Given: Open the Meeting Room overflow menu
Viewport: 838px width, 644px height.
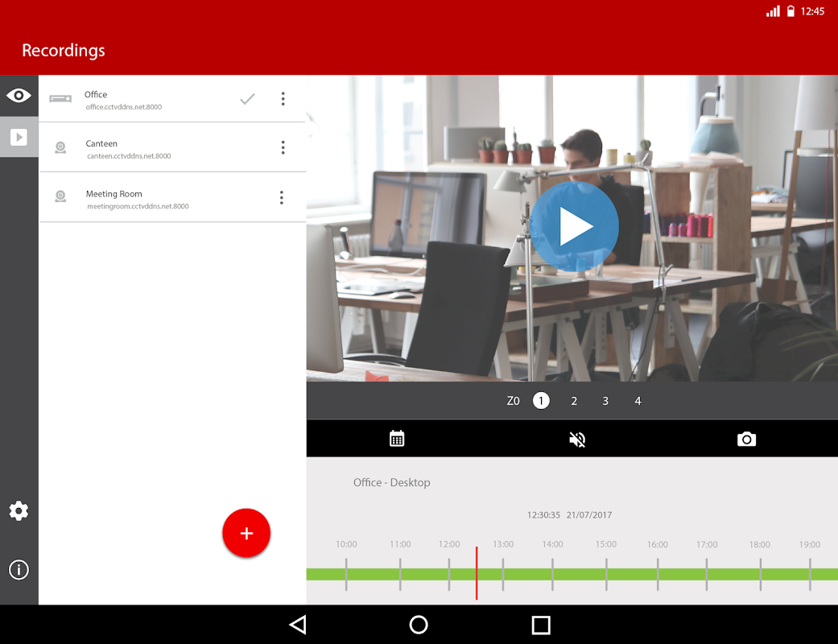Looking at the screenshot, I should tap(282, 198).
